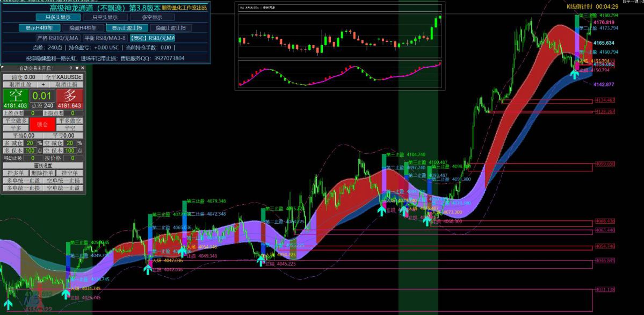Viewport: 644px width, 315px height.
Task: Click the 空 保本 points field showing 100
Action: pyautogui.click(x=70, y=151)
